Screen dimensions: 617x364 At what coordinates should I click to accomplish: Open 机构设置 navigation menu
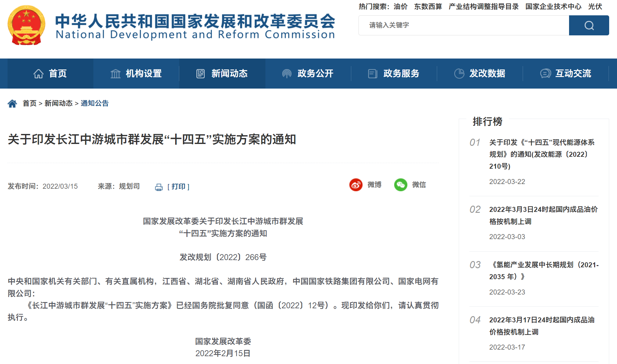point(136,74)
